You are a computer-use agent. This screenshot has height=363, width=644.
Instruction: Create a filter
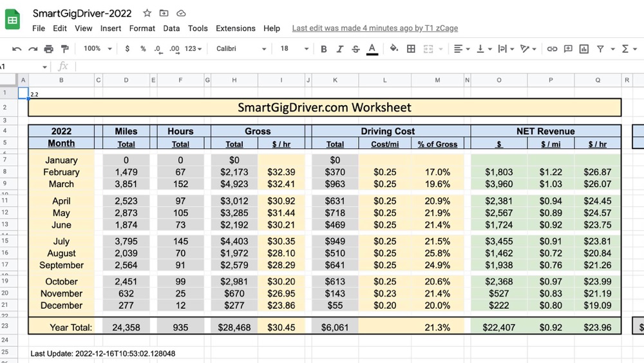(x=600, y=49)
